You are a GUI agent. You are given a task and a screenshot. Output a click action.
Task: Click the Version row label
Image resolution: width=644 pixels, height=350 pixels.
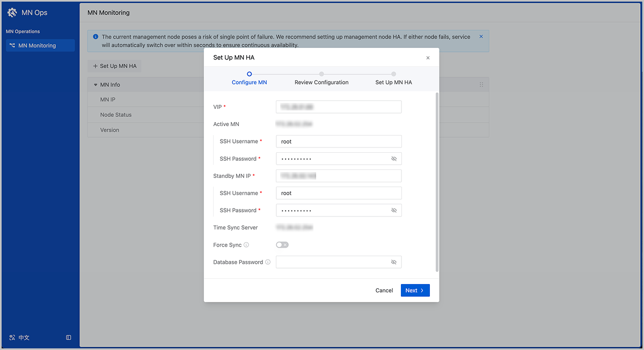109,130
